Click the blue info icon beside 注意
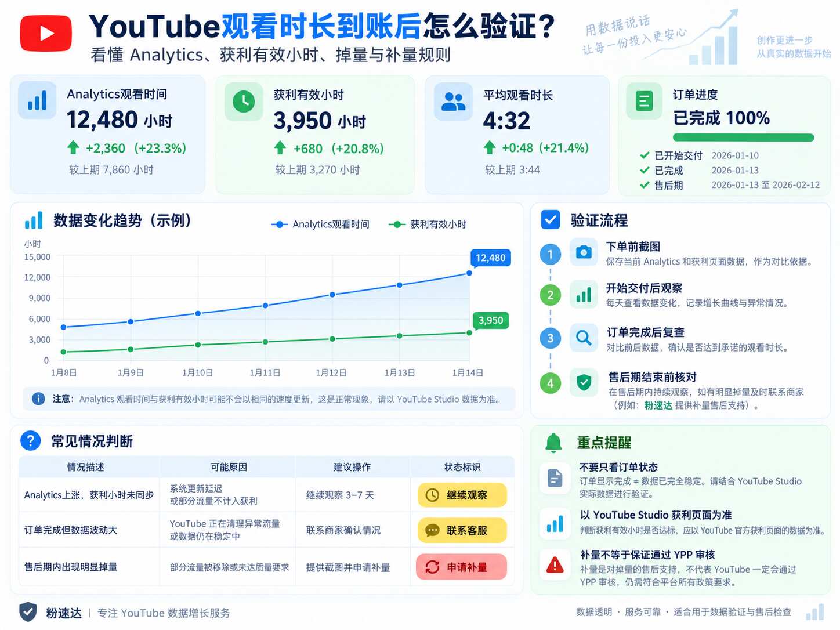The width and height of the screenshot is (840, 630). click(38, 399)
